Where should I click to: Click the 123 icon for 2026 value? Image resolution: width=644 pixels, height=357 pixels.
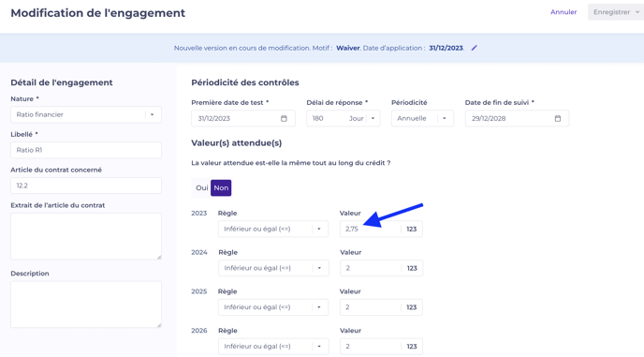point(412,347)
